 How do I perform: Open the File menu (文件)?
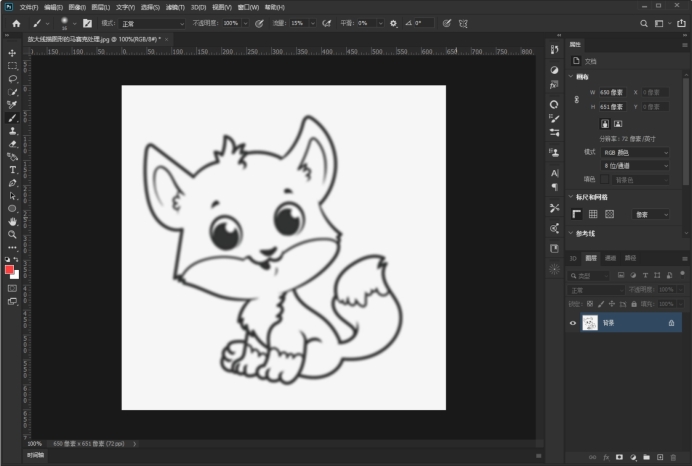coord(29,7)
